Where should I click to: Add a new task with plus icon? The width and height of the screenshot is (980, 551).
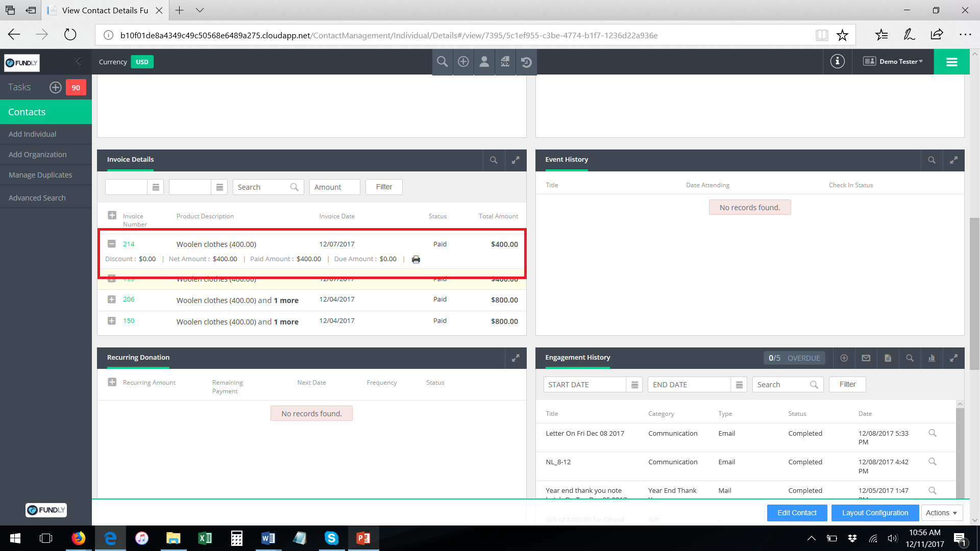[x=55, y=87]
